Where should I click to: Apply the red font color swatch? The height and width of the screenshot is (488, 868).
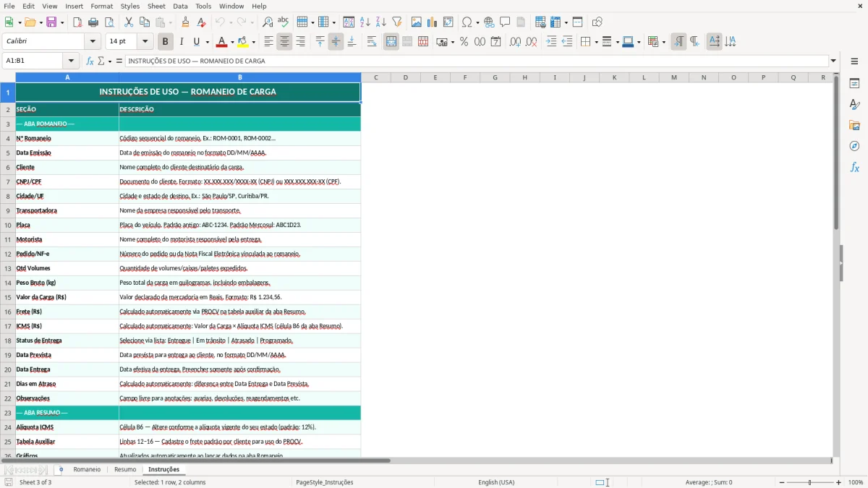pos(222,42)
